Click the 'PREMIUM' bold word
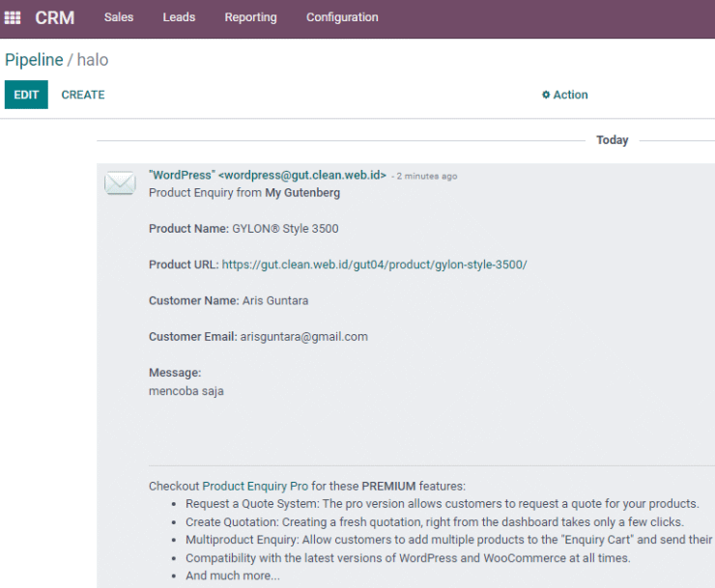Screen dimensions: 715x588 click(x=388, y=486)
